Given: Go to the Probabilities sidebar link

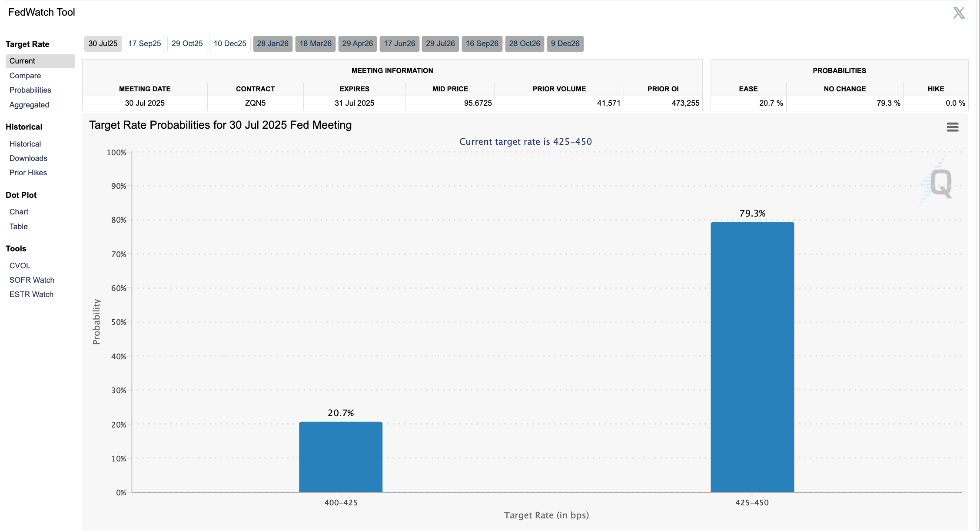Looking at the screenshot, I should (x=30, y=90).
